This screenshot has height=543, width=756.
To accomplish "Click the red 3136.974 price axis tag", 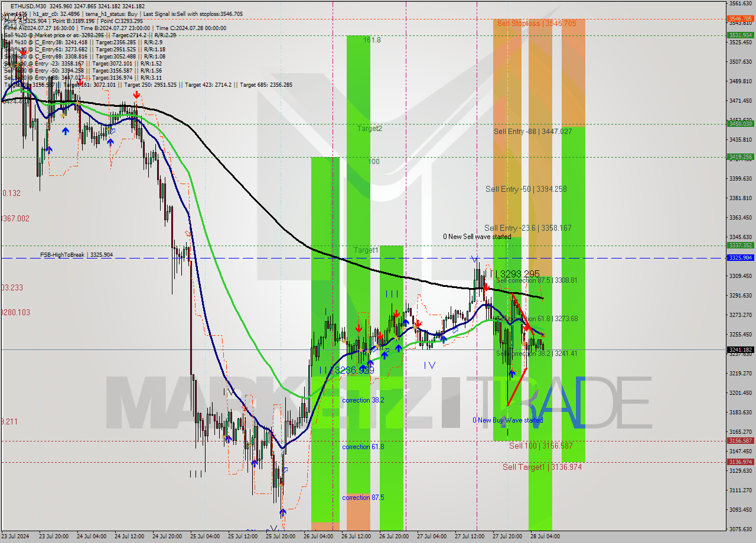I will click(x=740, y=462).
